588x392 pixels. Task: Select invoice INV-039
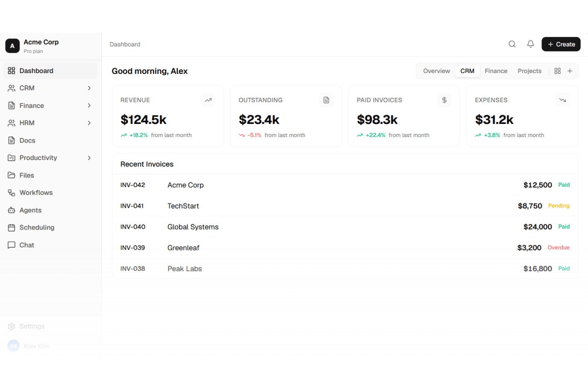click(345, 248)
